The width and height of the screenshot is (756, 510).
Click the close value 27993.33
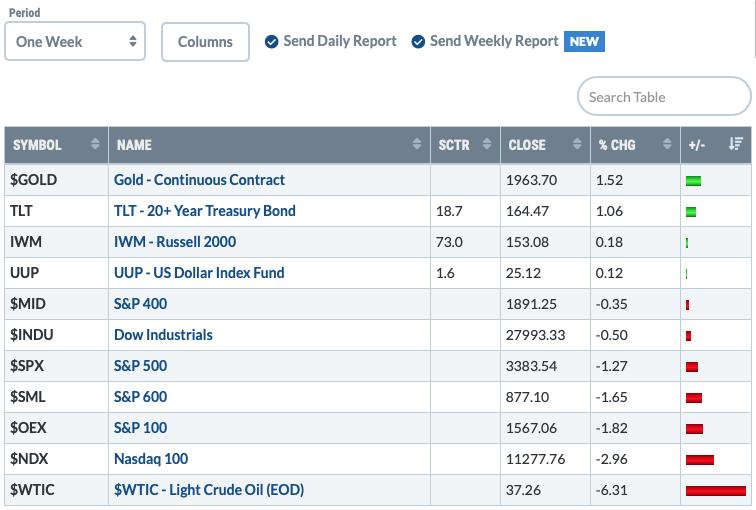tap(535, 335)
